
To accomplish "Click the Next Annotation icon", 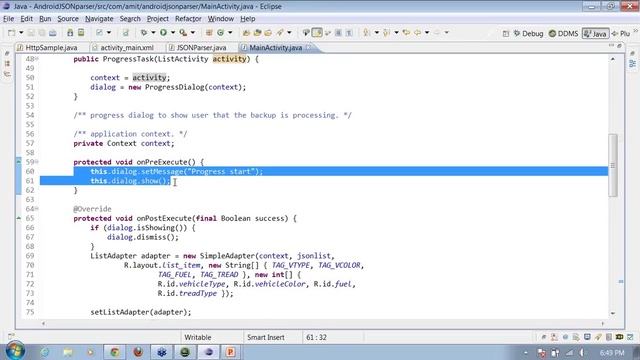I will 367,33.
